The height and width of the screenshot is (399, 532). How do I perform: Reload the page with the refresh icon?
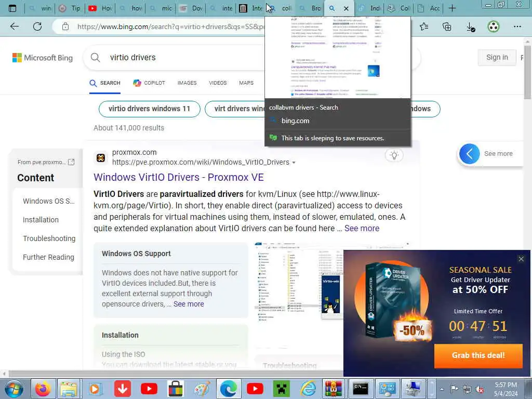[x=37, y=26]
